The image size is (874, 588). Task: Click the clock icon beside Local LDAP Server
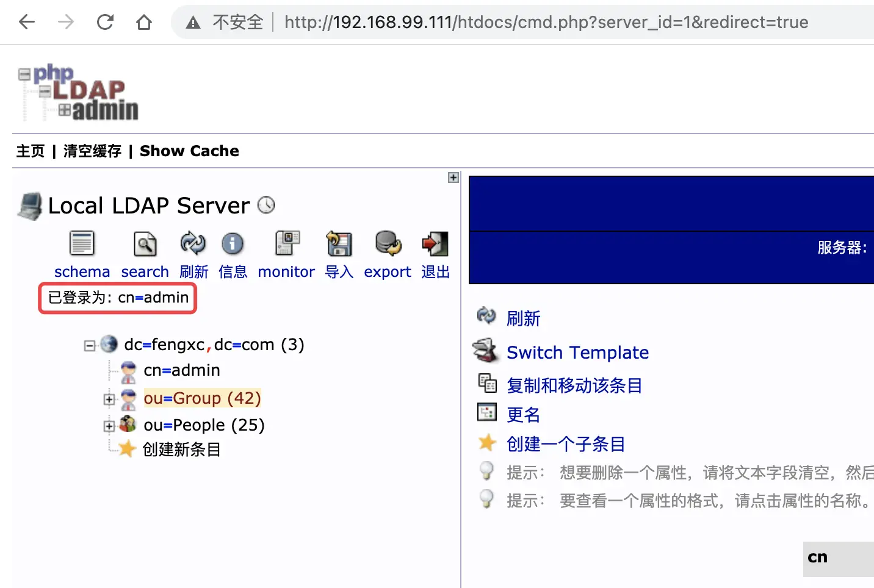tap(266, 205)
